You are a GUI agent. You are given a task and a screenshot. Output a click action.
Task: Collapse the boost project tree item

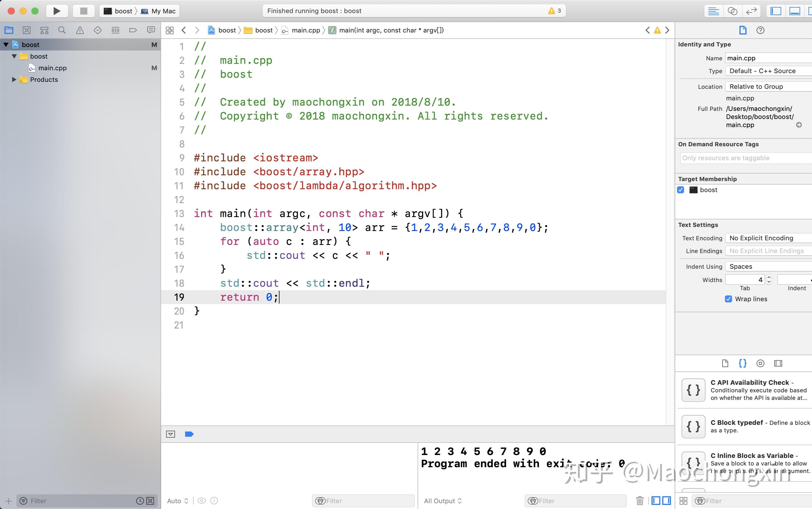click(6, 44)
